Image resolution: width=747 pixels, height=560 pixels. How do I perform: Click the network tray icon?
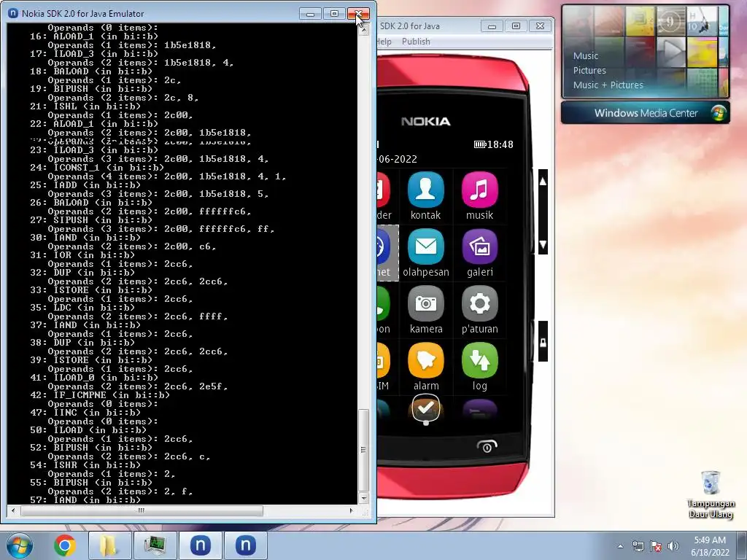tap(638, 546)
